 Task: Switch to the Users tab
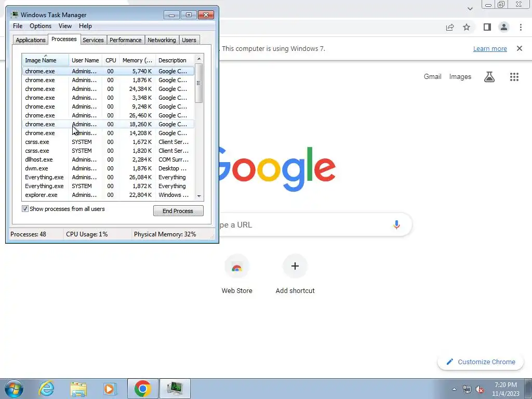tap(189, 40)
